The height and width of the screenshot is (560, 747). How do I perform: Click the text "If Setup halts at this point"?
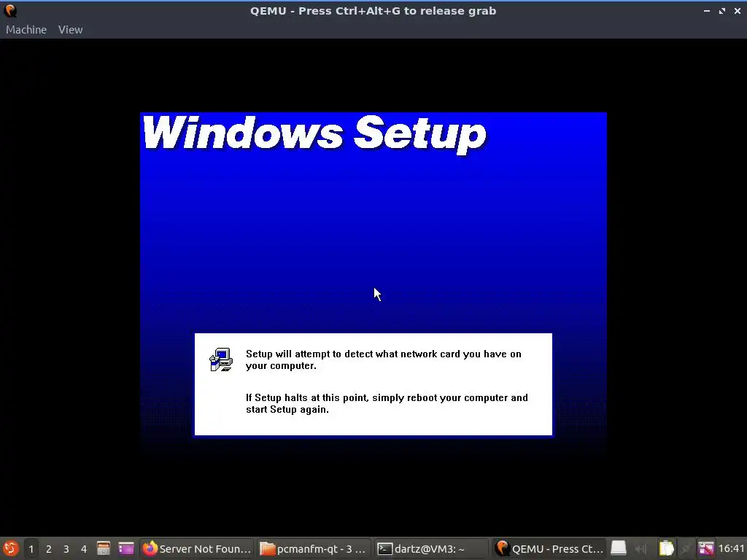307,397
